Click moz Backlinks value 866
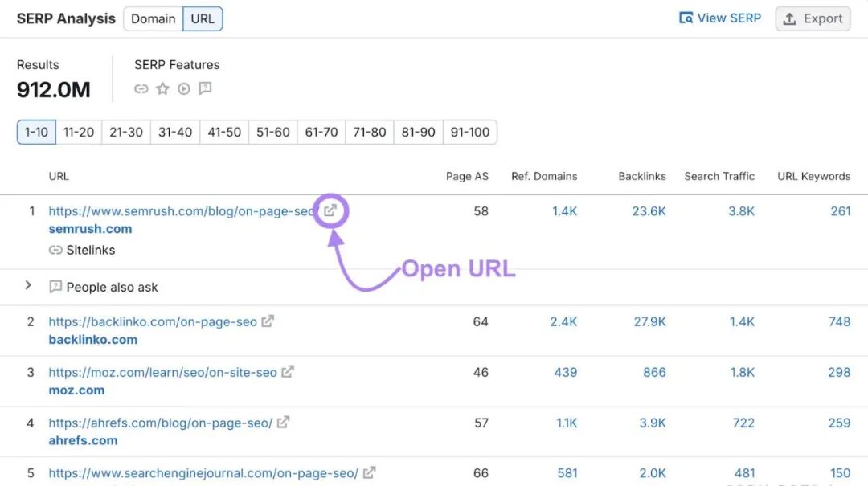 pos(654,372)
